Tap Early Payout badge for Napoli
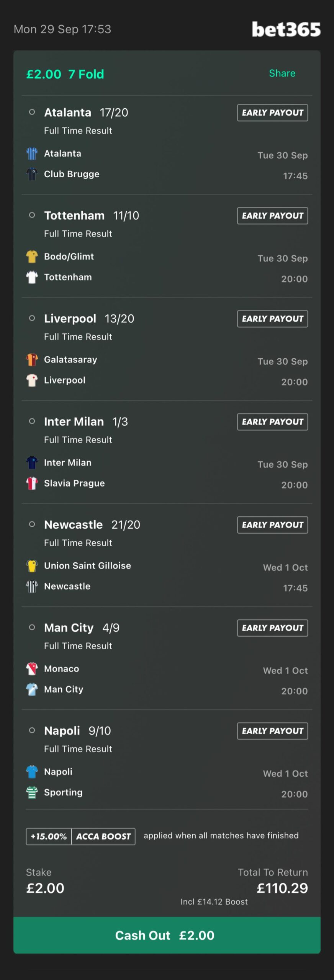 click(x=272, y=731)
